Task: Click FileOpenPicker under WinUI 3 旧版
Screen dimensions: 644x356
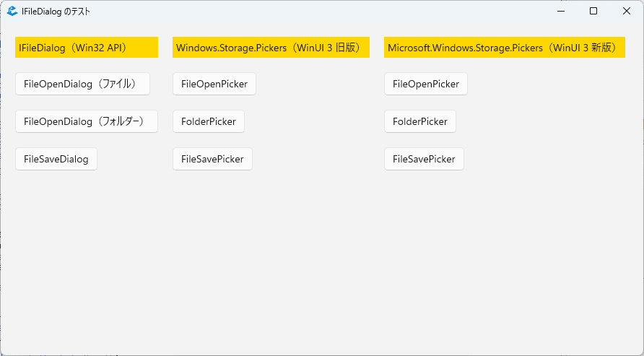Action: pos(214,84)
